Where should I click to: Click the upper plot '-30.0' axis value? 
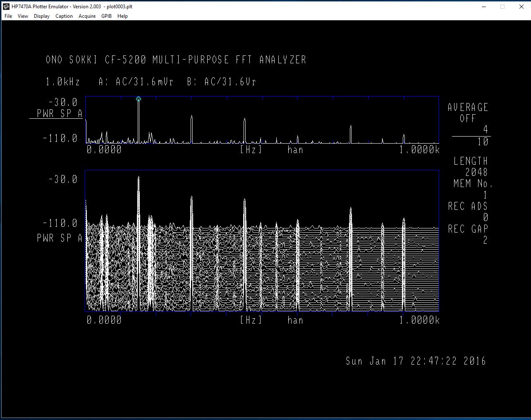pos(63,102)
